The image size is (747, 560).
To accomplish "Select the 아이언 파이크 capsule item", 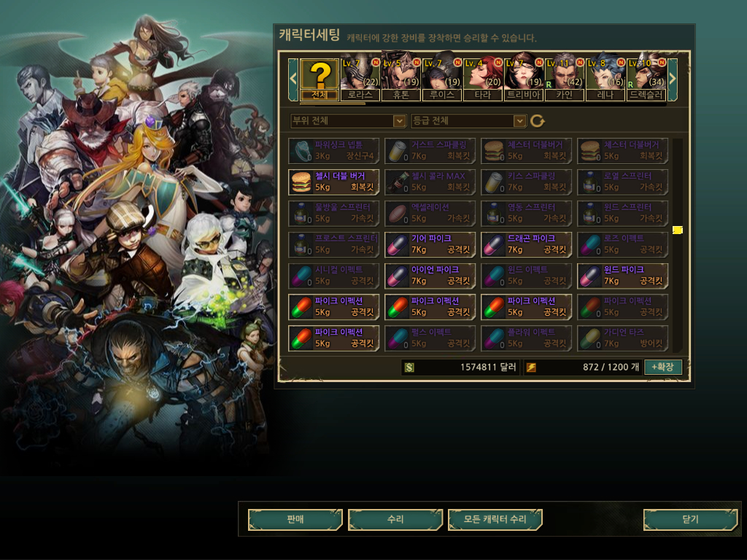I will (430, 276).
